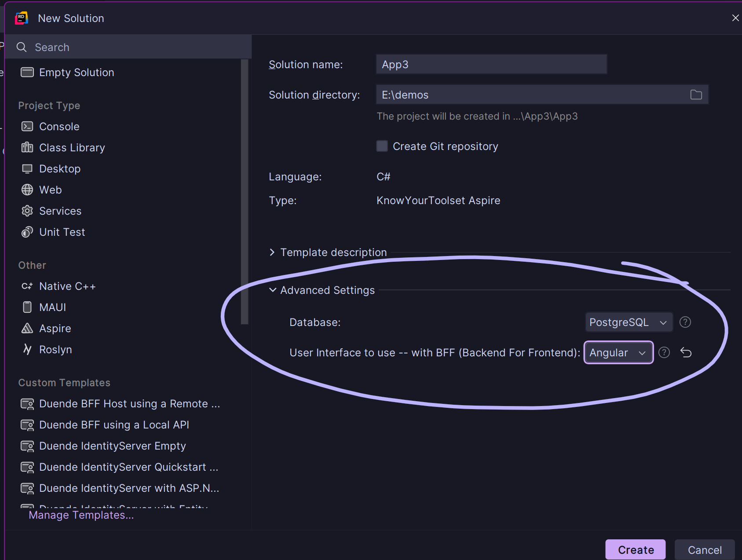This screenshot has height=560, width=742.
Task: Click the Create button
Action: [x=636, y=550]
